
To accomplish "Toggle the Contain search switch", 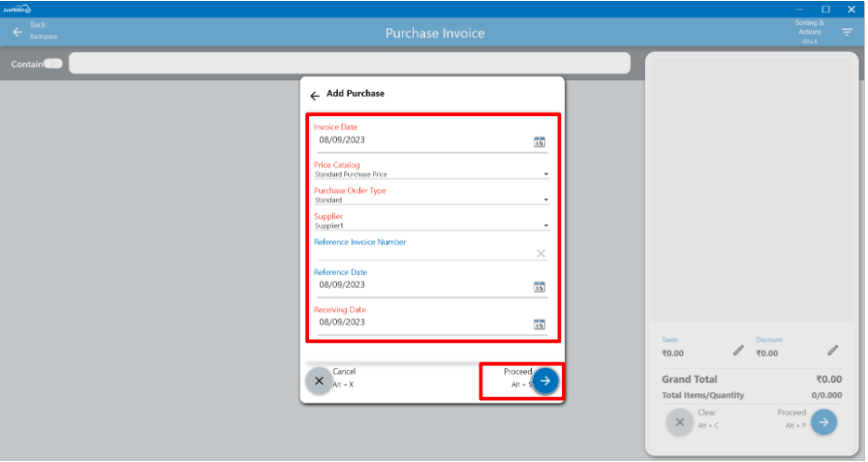I will click(x=53, y=64).
